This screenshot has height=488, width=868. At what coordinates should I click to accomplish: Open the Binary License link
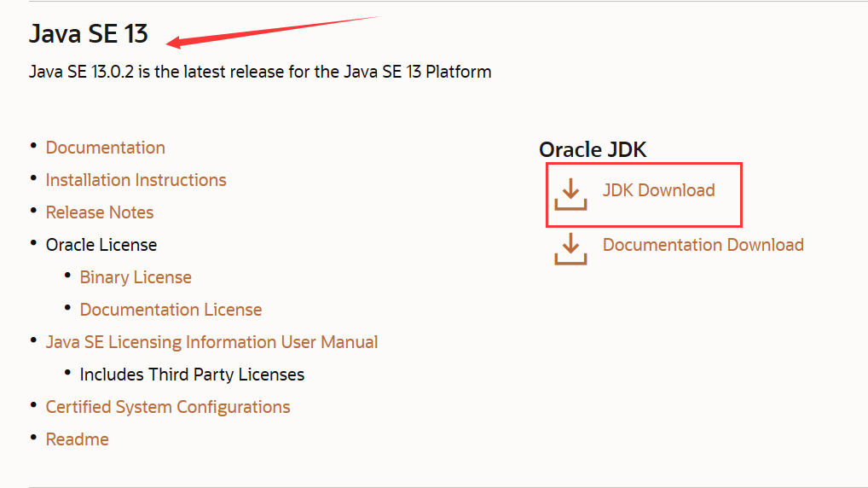coord(136,277)
